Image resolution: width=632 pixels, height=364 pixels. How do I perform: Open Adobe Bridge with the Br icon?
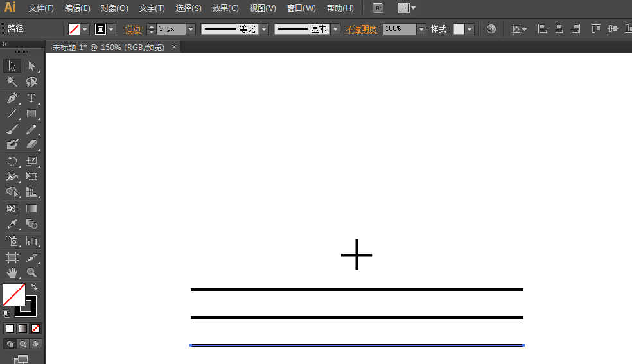tap(378, 8)
